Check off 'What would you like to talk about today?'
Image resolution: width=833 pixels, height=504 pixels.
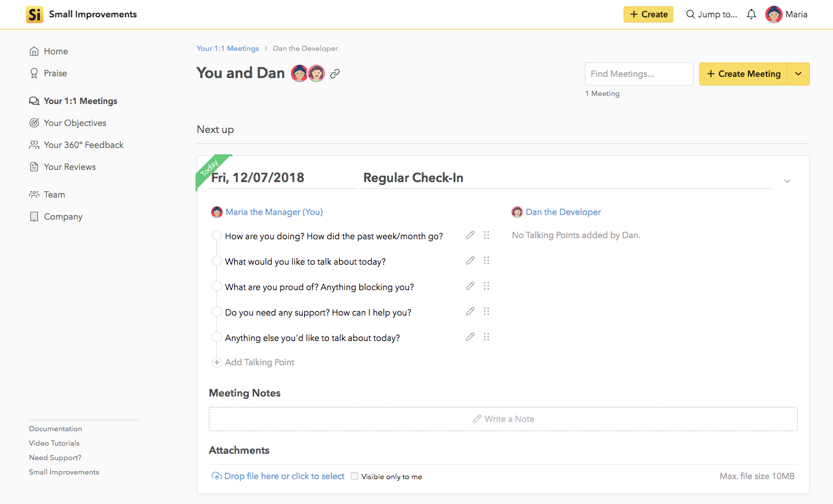pos(217,261)
